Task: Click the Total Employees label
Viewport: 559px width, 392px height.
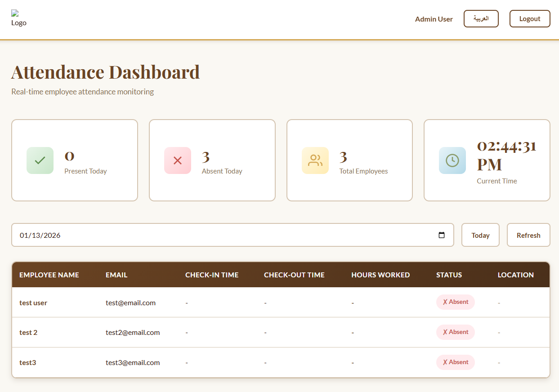Action: click(363, 171)
